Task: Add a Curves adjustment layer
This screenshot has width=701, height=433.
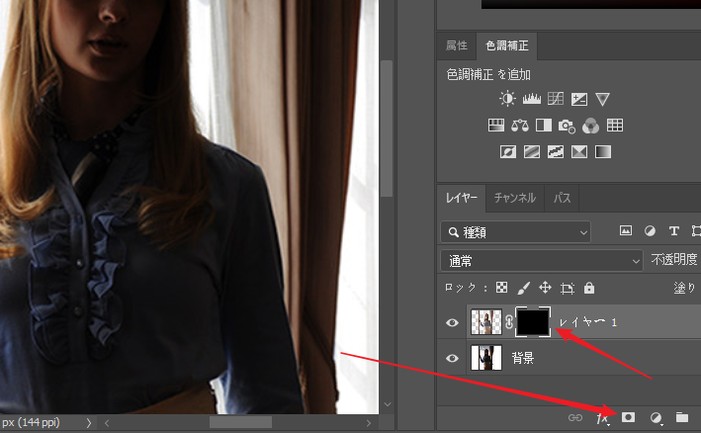Action: click(554, 99)
